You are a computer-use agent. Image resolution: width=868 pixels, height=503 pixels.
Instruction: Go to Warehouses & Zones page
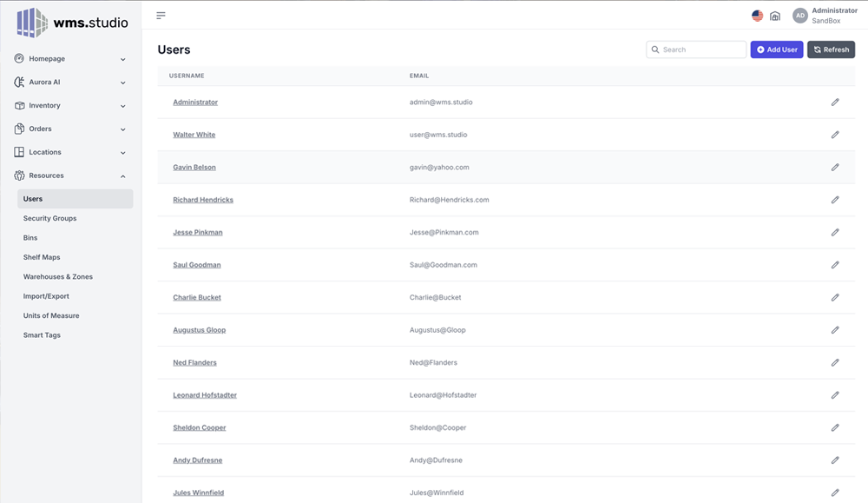point(57,277)
